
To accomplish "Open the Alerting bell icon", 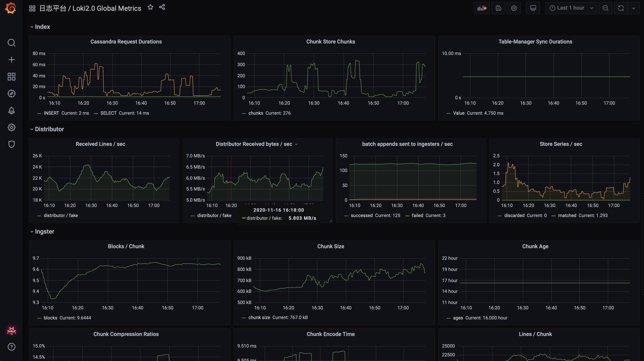I will 11,111.
